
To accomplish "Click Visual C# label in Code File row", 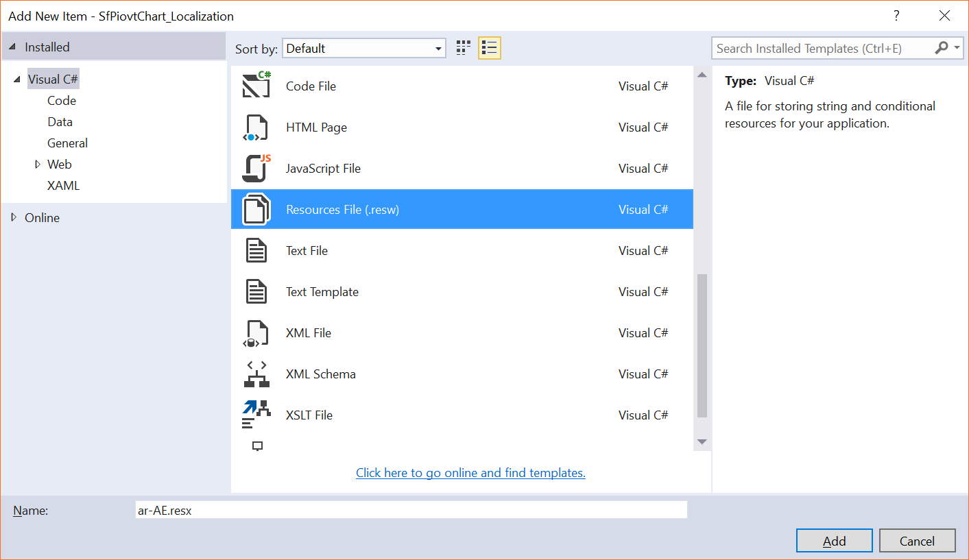I will [643, 86].
